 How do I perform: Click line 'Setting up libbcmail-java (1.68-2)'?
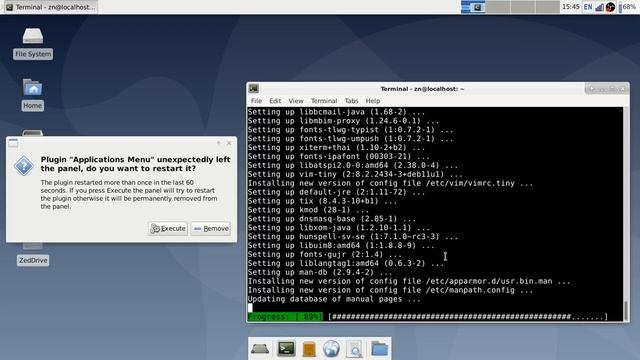pos(336,112)
